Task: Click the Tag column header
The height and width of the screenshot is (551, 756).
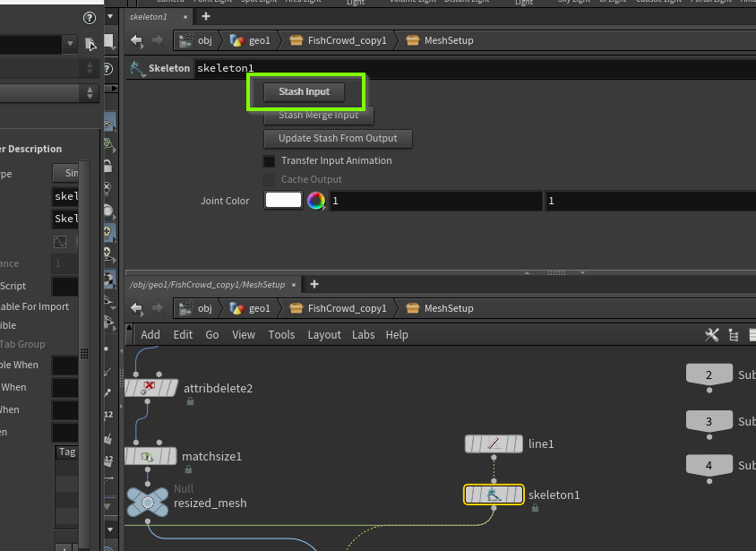Action: tap(67, 452)
